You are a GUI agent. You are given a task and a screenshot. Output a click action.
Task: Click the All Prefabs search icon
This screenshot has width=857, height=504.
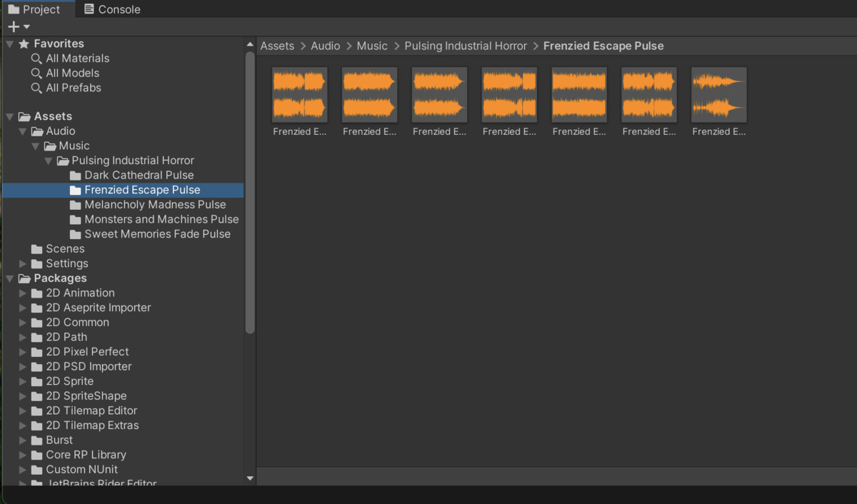coord(36,88)
